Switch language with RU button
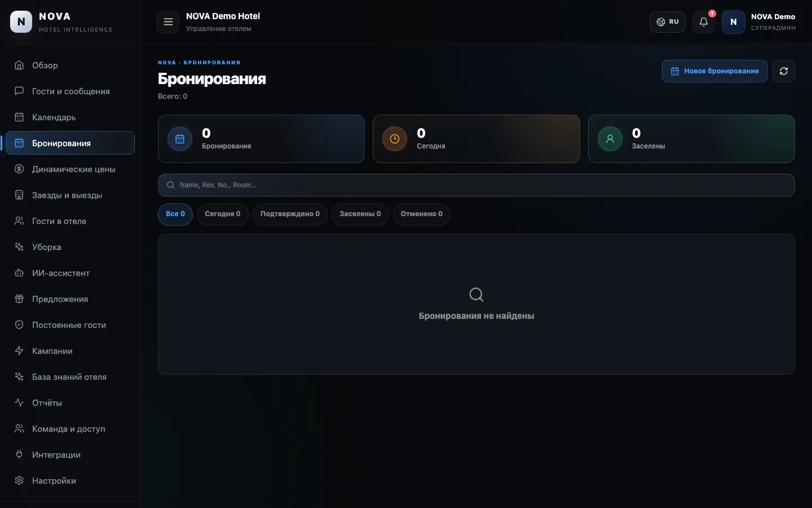The image size is (812, 508). [x=668, y=22]
